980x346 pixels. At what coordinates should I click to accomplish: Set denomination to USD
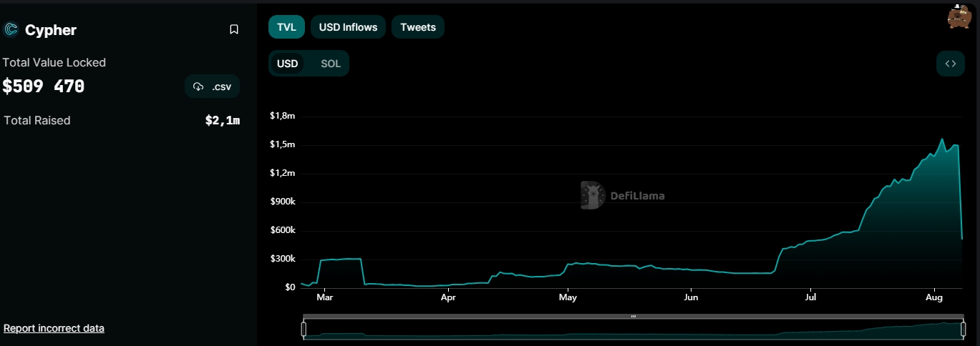pyautogui.click(x=288, y=64)
